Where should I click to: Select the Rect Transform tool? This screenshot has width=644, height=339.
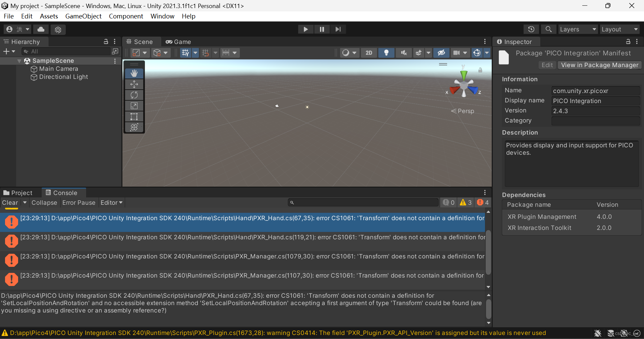[134, 116]
